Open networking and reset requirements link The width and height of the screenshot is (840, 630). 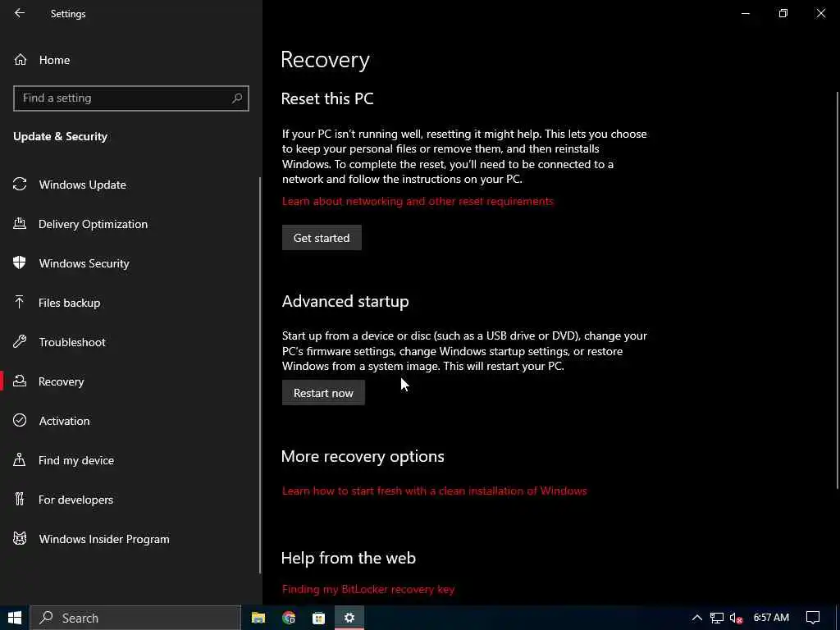(x=418, y=201)
